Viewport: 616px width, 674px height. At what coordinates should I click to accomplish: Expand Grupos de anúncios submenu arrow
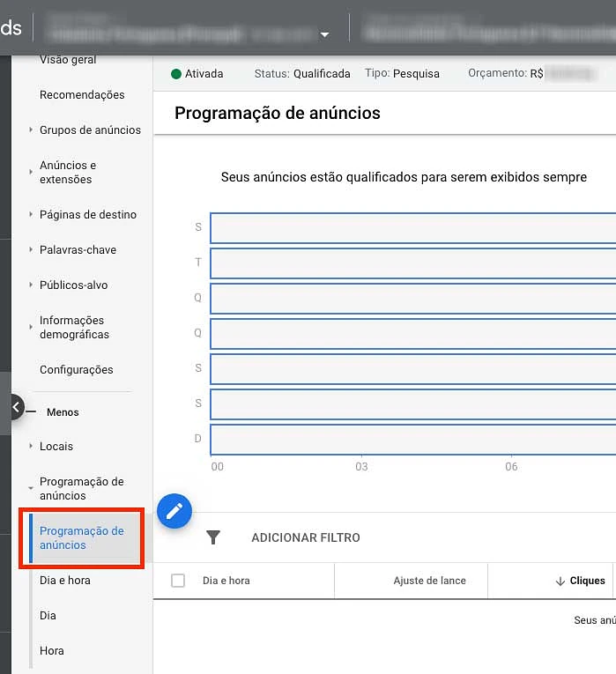pyautogui.click(x=31, y=130)
